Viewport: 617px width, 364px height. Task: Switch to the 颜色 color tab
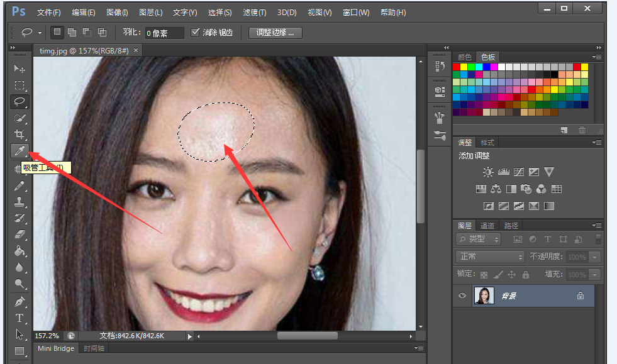pyautogui.click(x=465, y=57)
